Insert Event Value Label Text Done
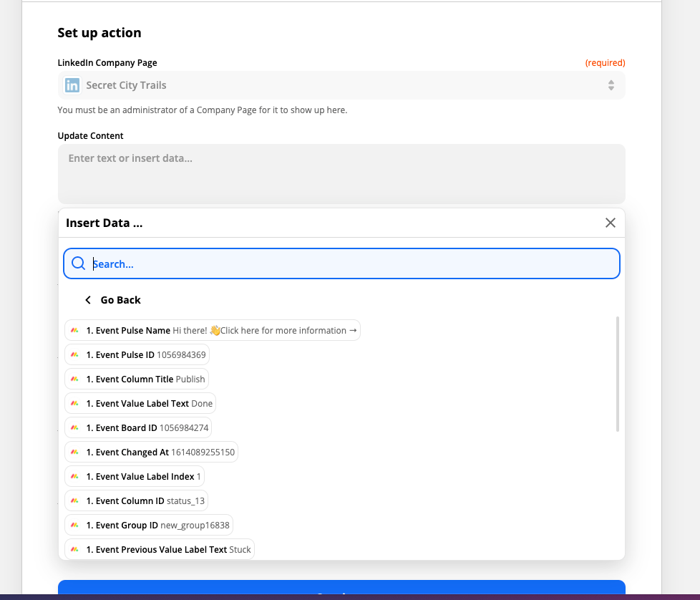The image size is (700, 600). 140,403
